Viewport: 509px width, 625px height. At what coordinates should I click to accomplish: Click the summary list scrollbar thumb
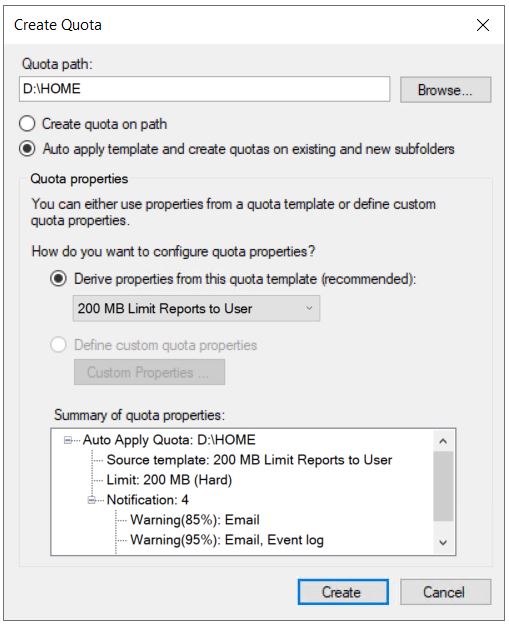tap(443, 486)
